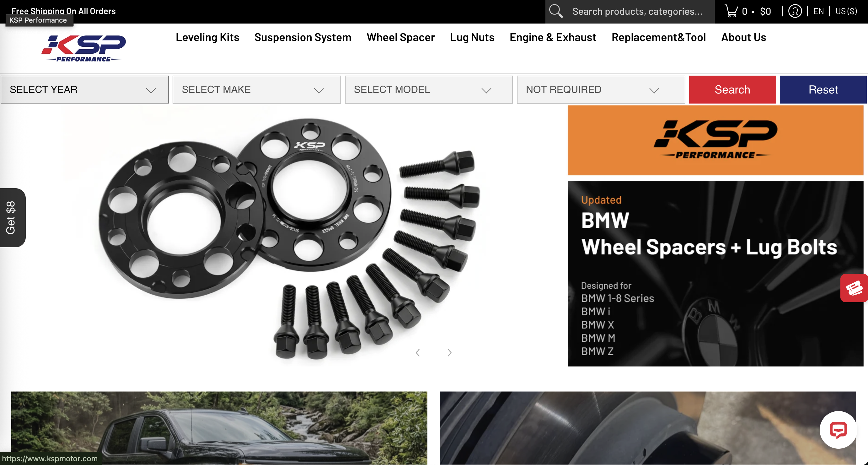Click the search magnifier icon
Image resolution: width=868 pixels, height=465 pixels.
(556, 11)
